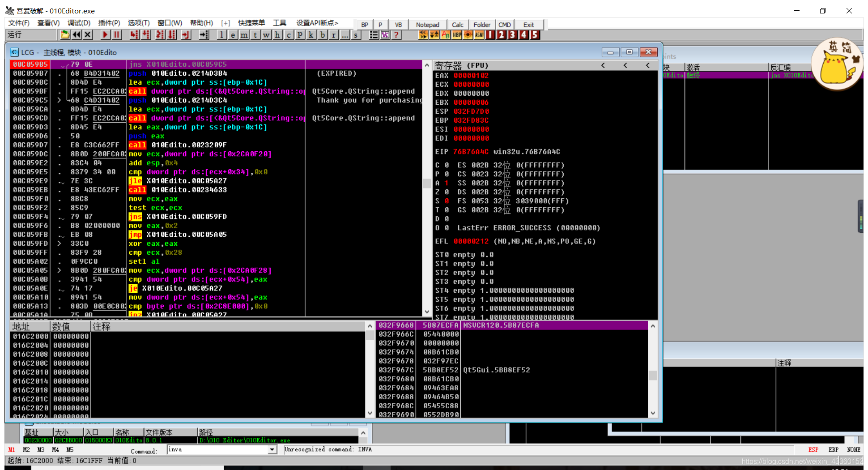Open Source window with 's' button
Viewport: 868px width, 470px height.
coord(356,35)
